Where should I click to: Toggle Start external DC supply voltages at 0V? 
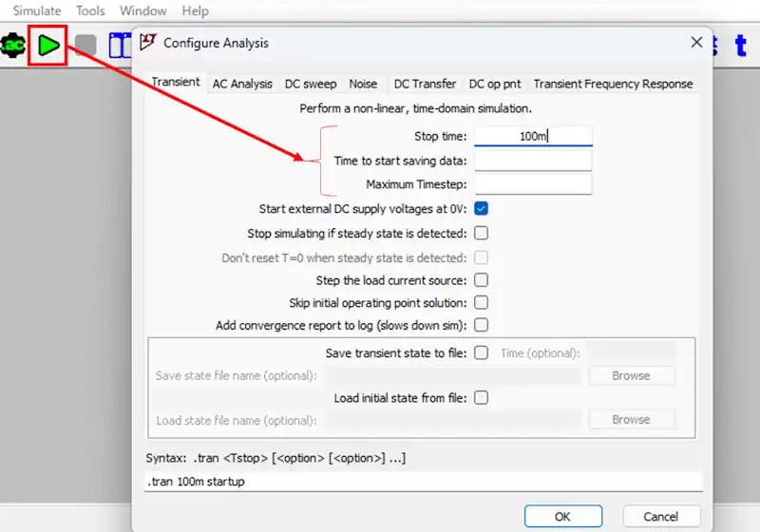coord(482,209)
